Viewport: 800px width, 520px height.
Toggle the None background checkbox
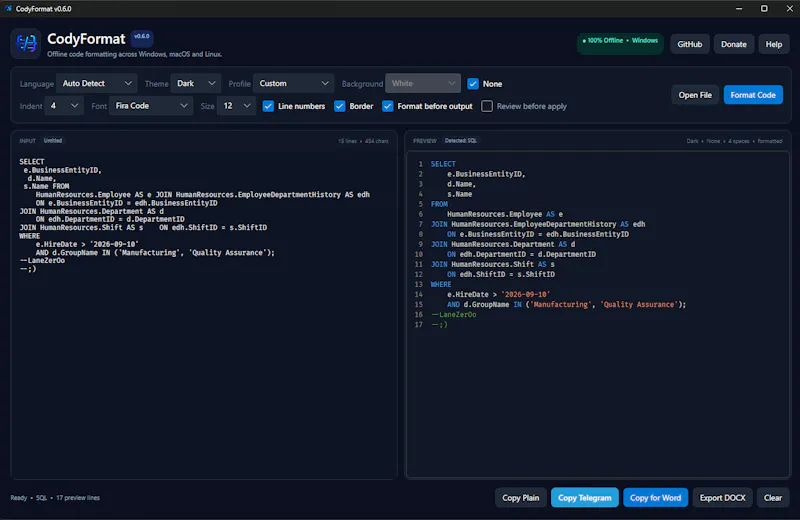473,84
